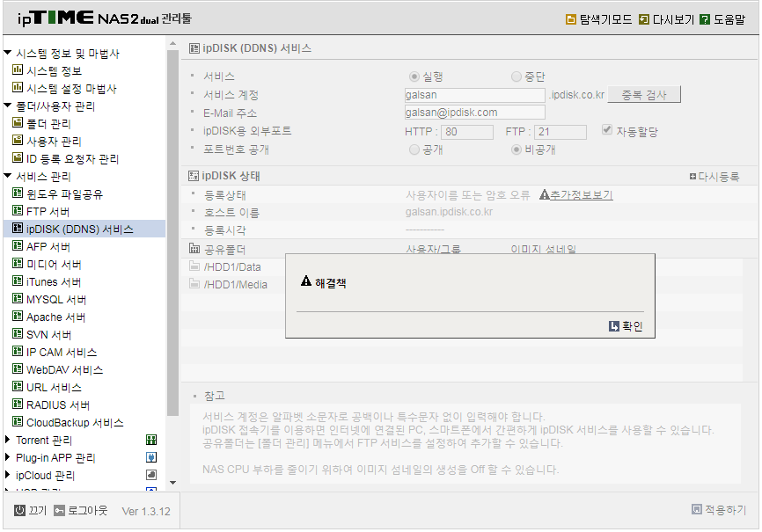Click the ipCloud 관리 status icon

click(x=151, y=475)
